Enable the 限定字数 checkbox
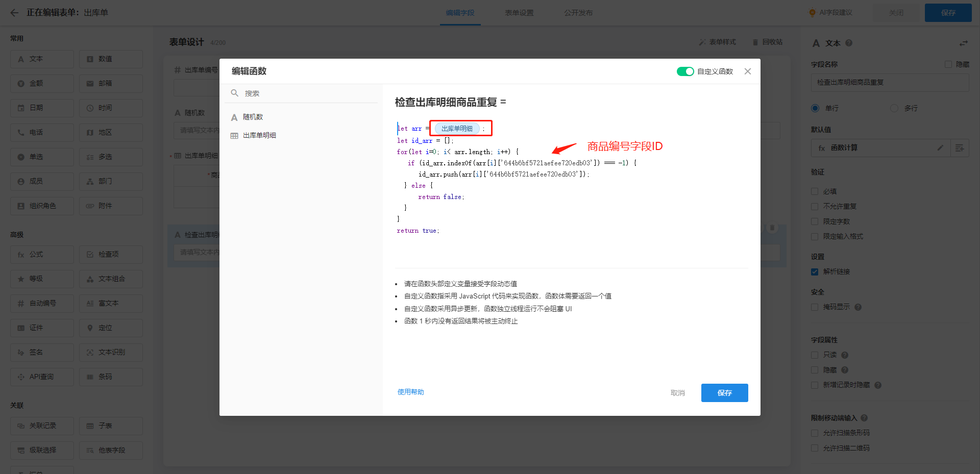This screenshot has height=474, width=980. pos(815,221)
